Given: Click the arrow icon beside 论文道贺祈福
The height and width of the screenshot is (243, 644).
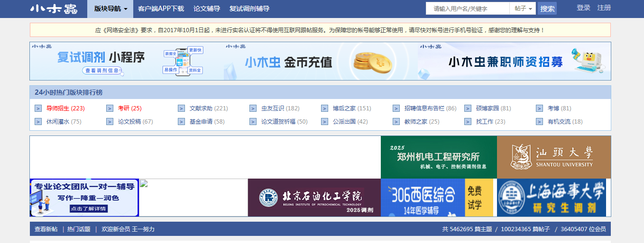Looking at the screenshot, I should 253,122.
